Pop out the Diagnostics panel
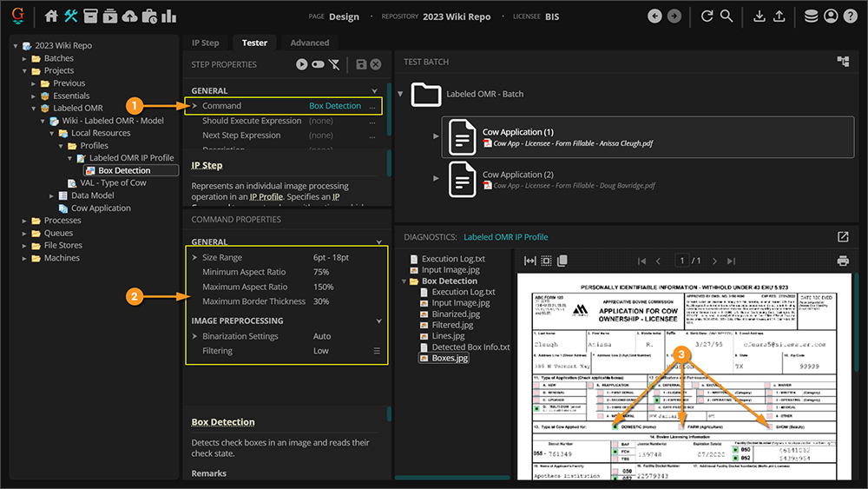This screenshot has width=868, height=489. point(842,236)
